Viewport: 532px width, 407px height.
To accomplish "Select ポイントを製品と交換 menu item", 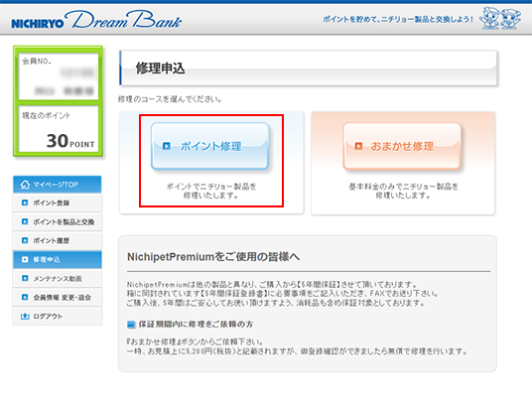I will pyautogui.click(x=57, y=221).
